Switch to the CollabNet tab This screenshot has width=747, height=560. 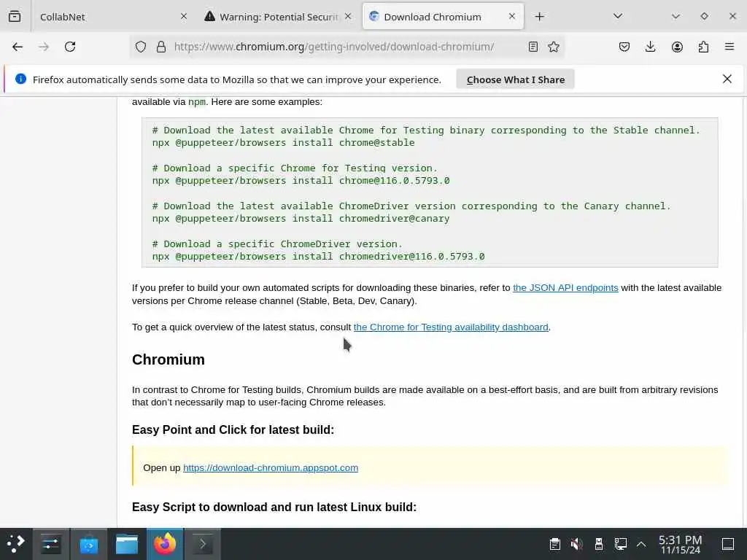[x=112, y=17]
